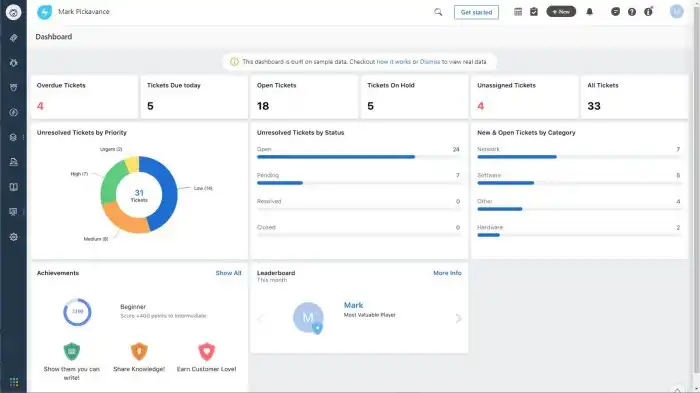700x393 pixels.
Task: Click the + New button
Action: 561,12
